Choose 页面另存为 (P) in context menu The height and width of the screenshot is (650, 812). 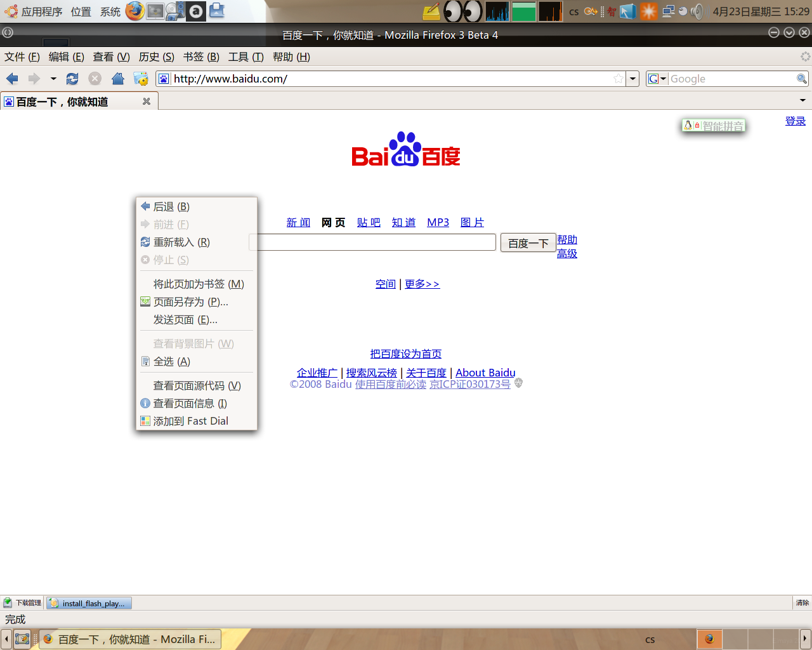[x=197, y=302]
